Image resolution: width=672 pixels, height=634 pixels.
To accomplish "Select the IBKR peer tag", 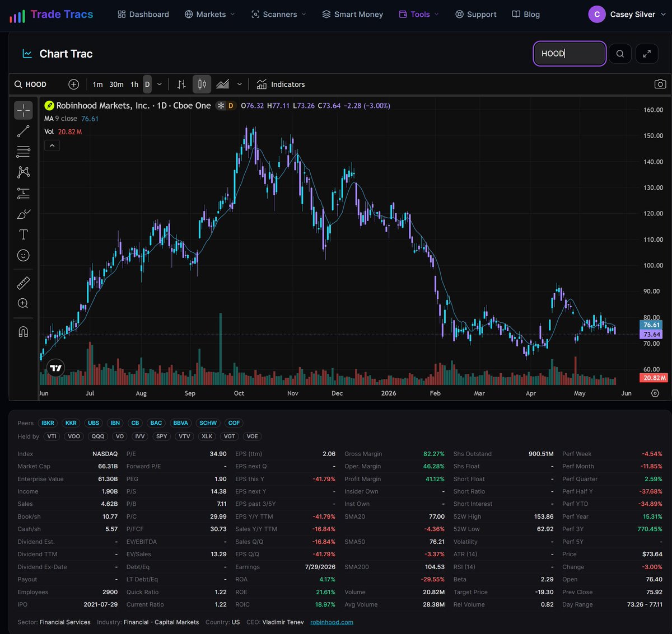I will pyautogui.click(x=48, y=423).
